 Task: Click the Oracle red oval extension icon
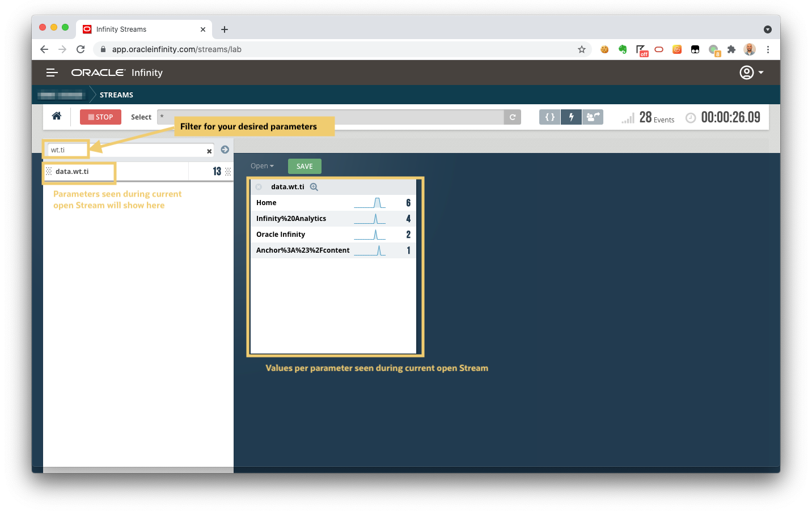click(659, 49)
